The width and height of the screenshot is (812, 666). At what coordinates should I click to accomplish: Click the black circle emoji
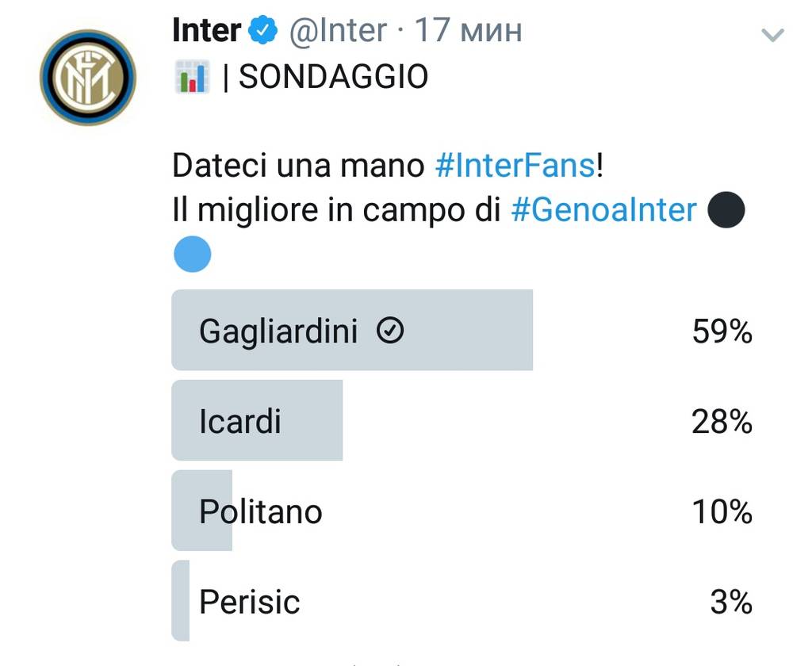pyautogui.click(x=726, y=210)
